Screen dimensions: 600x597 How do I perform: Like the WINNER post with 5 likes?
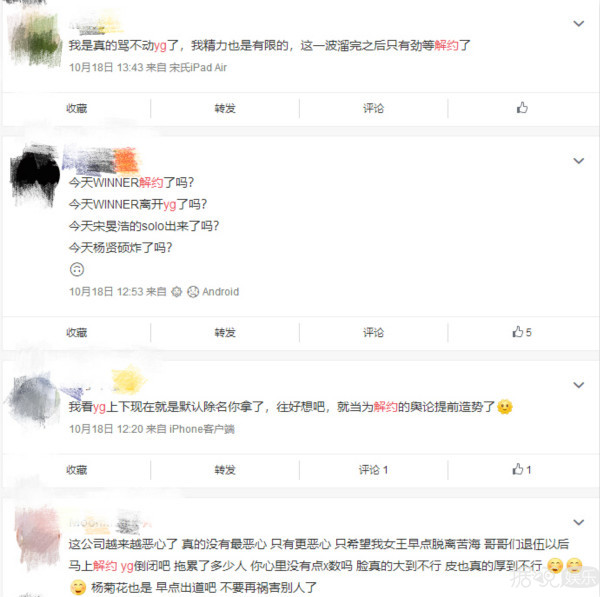[522, 332]
